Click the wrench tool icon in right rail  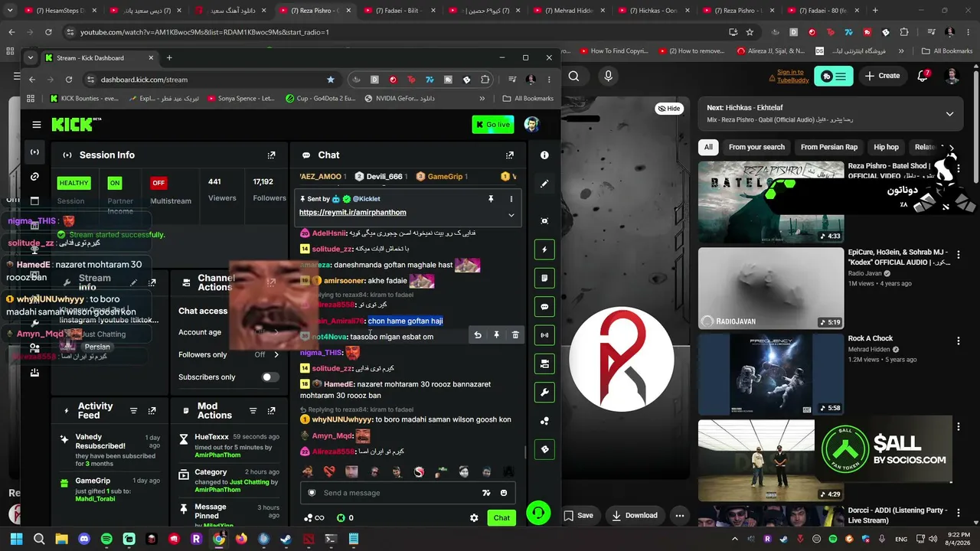544,393
